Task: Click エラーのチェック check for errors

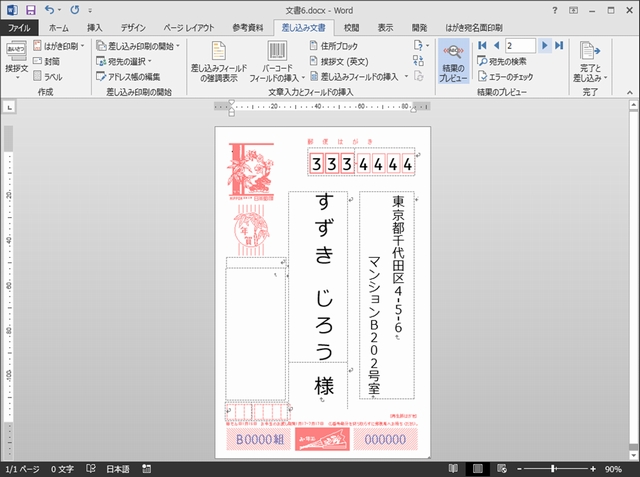Action: pyautogui.click(x=505, y=76)
